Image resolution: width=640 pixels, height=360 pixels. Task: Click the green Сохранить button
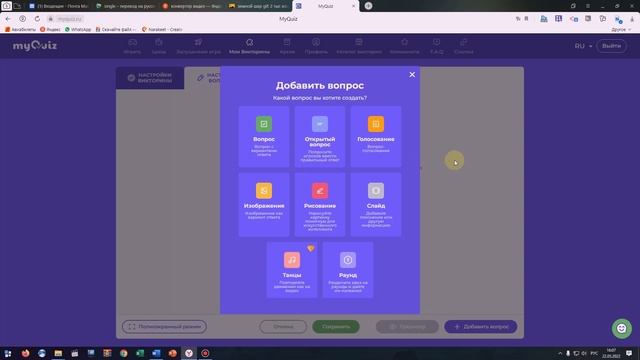[x=336, y=327]
